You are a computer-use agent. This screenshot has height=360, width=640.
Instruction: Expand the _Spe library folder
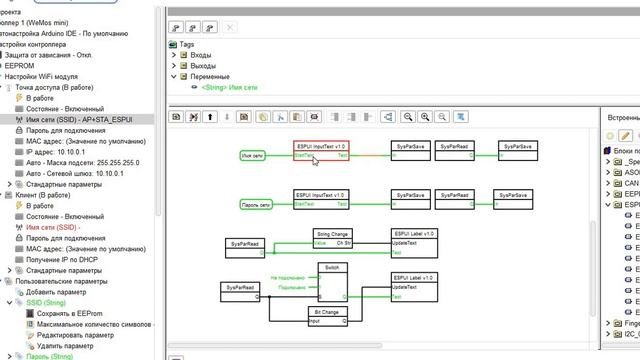pyautogui.click(x=608, y=162)
